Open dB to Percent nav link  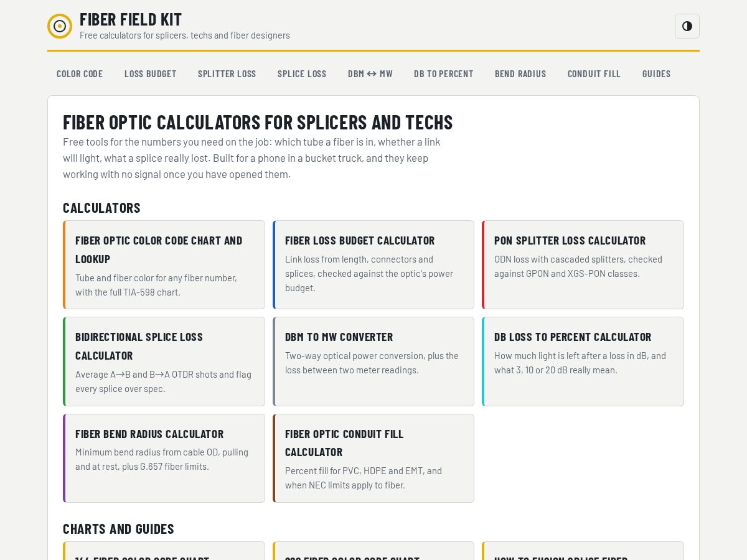[444, 73]
